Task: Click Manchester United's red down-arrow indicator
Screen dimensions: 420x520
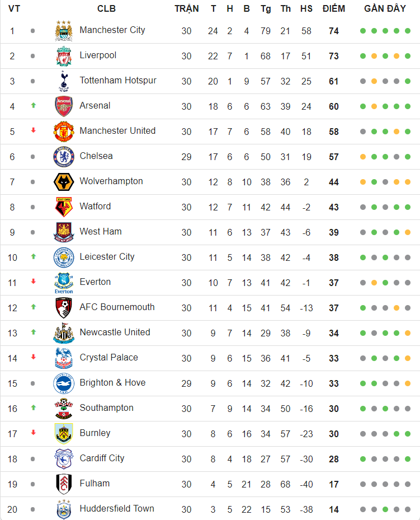Action: tap(33, 130)
